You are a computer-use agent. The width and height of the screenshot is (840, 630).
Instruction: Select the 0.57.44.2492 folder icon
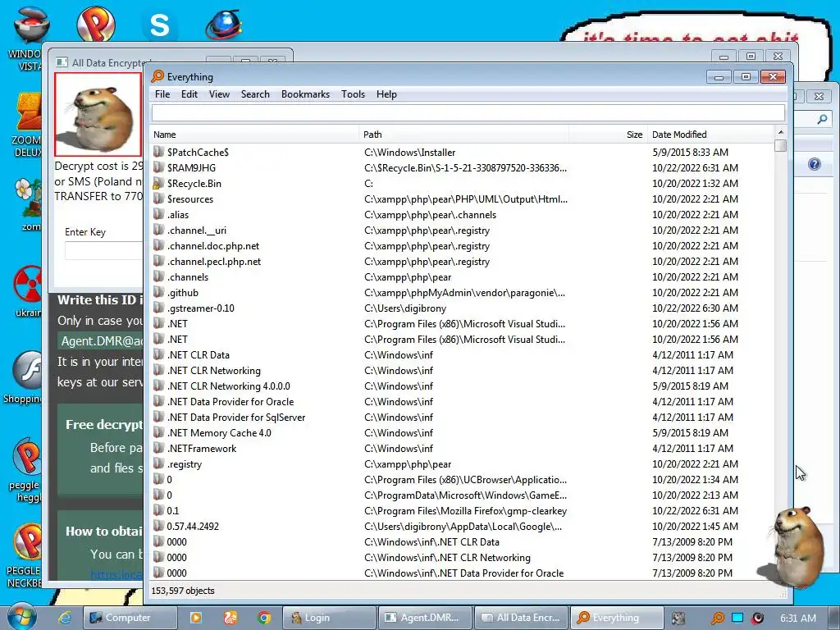point(158,526)
